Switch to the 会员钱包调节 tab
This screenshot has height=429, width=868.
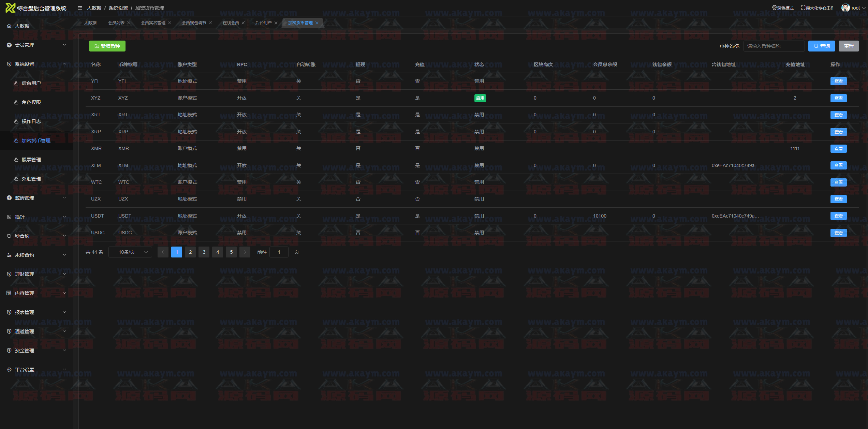(x=194, y=23)
